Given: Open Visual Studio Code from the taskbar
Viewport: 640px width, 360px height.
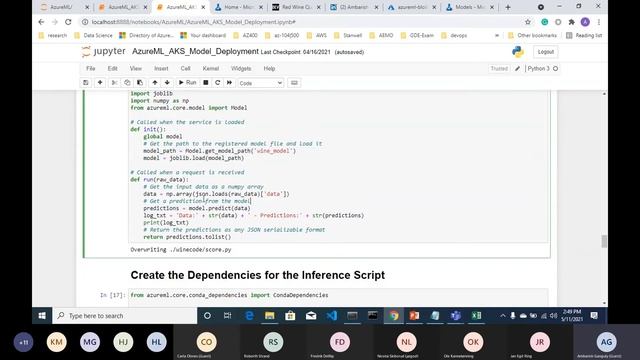Looking at the screenshot, I should [x=332, y=316].
